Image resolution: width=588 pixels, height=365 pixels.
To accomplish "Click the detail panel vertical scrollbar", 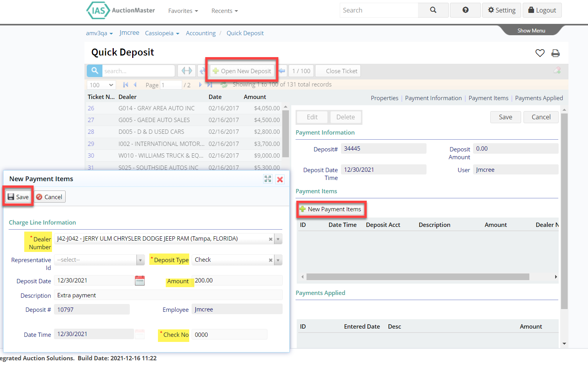I will [x=564, y=211].
